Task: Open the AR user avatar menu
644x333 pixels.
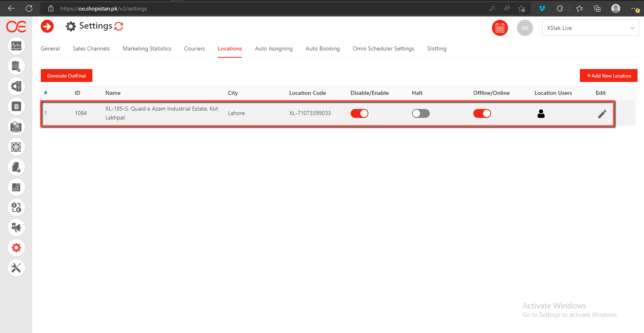Action: pos(525,28)
